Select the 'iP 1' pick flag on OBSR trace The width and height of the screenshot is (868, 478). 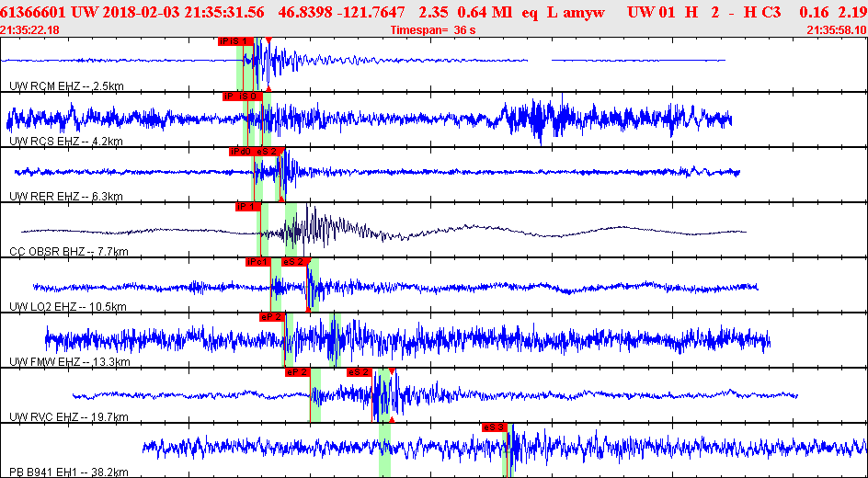point(247,207)
